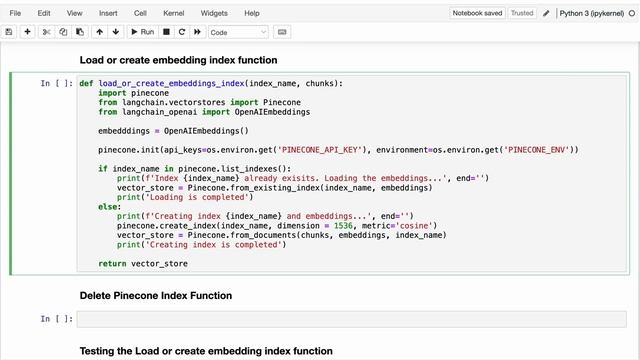Image resolution: width=640 pixels, height=360 pixels.
Task: Click the 'In [ ]:' prompt of the function cell
Action: coord(57,83)
